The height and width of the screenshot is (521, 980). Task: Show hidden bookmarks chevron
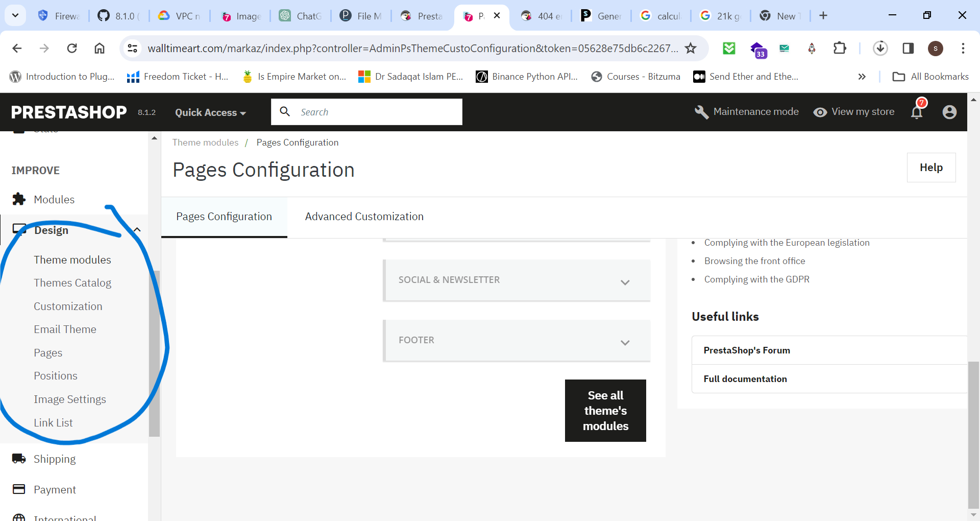[862, 77]
